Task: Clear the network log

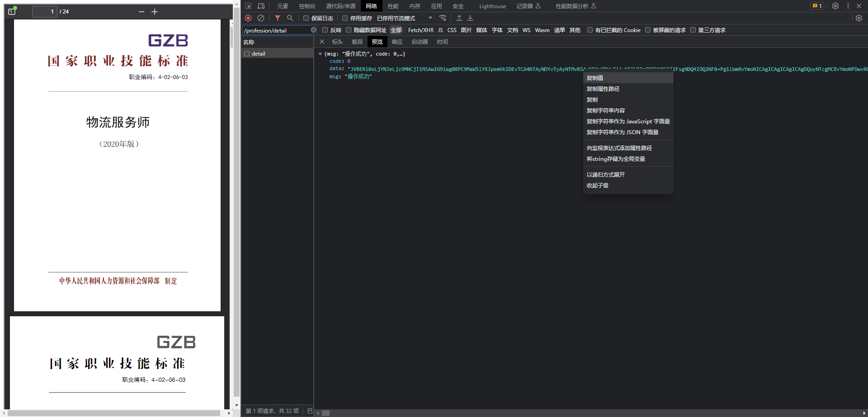Action: (x=261, y=18)
